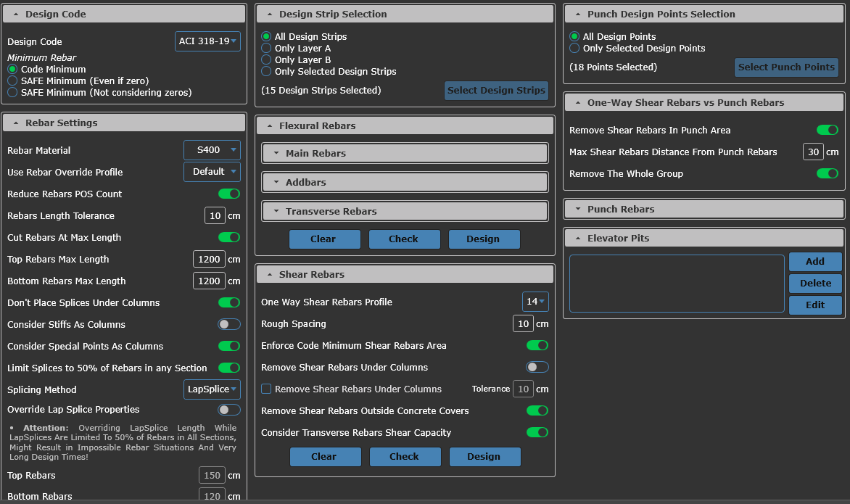
Task: Enable Consider Stiffs As Columns toggle
Action: click(229, 324)
